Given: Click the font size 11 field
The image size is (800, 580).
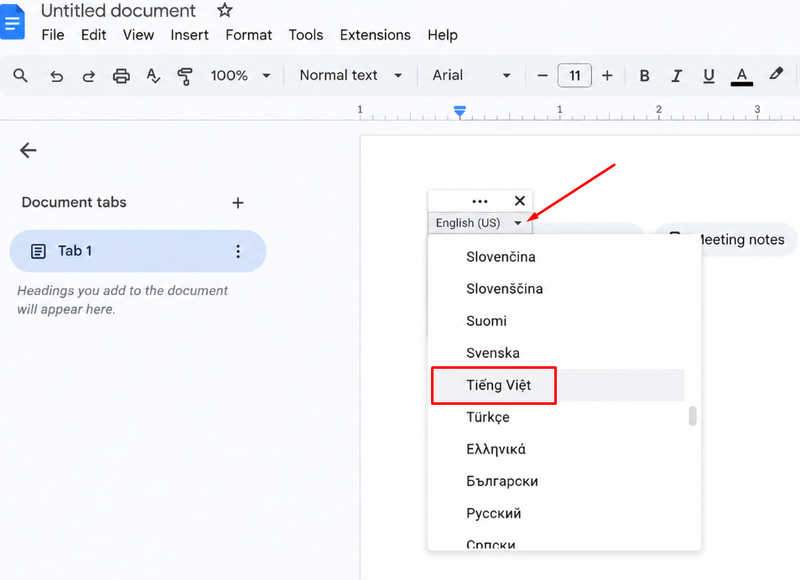Looking at the screenshot, I should tap(574, 76).
